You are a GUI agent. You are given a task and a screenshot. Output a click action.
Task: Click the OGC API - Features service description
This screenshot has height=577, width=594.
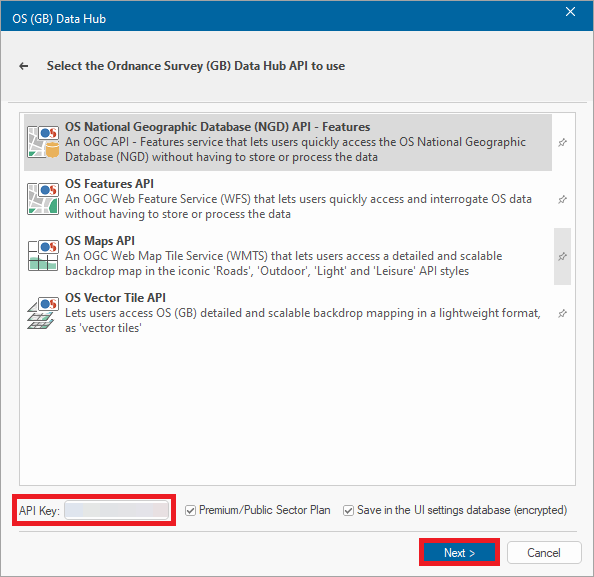[295, 149]
